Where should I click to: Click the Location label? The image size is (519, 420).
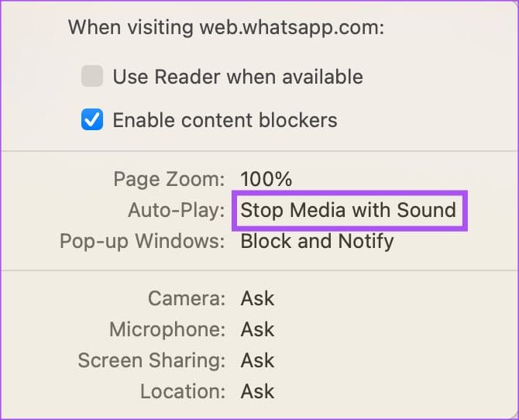183,391
